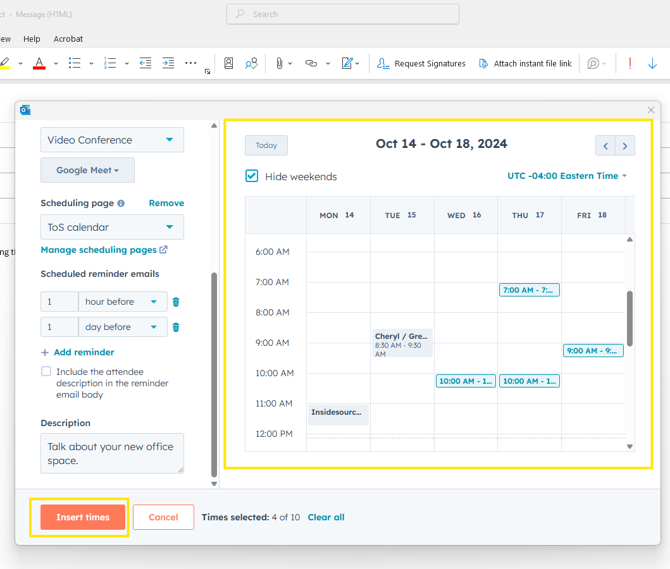Click the bulleted list icon
This screenshot has width=670, height=569.
click(x=75, y=63)
